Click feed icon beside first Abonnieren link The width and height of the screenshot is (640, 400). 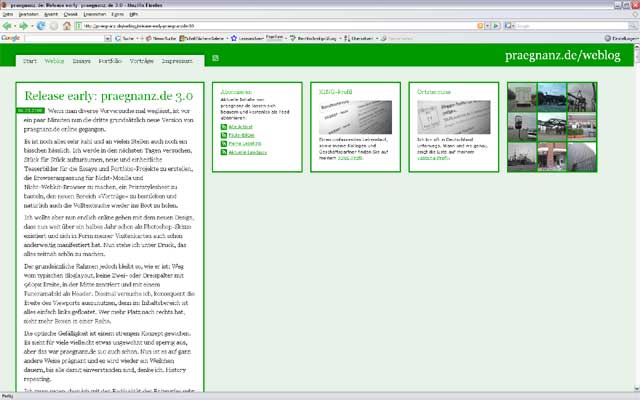click(x=224, y=127)
